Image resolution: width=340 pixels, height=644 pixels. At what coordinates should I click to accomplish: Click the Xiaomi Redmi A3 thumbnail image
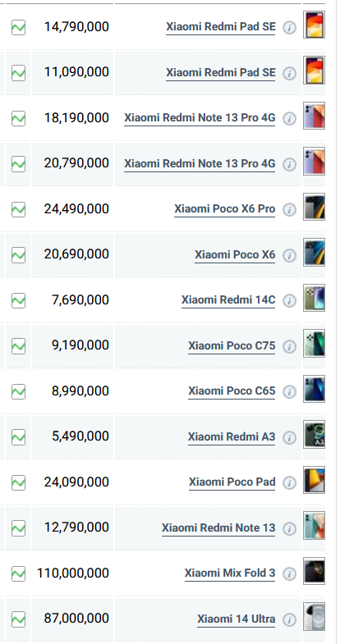314,434
